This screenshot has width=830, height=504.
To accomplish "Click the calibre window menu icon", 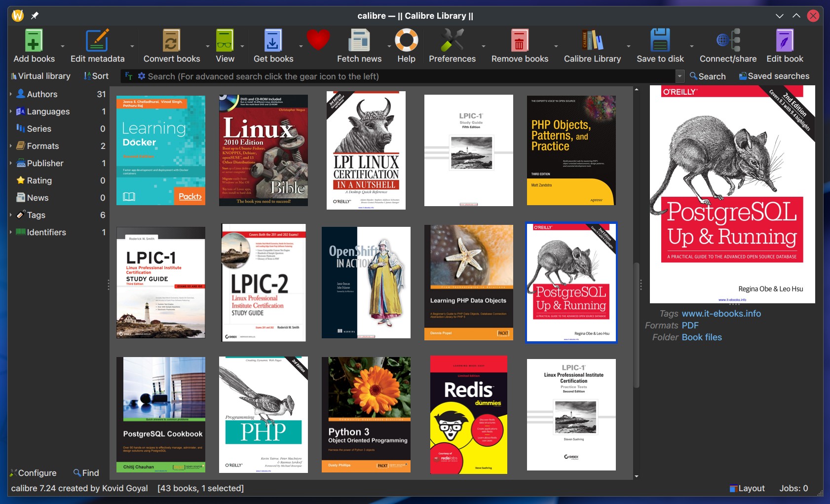I will pyautogui.click(x=18, y=16).
